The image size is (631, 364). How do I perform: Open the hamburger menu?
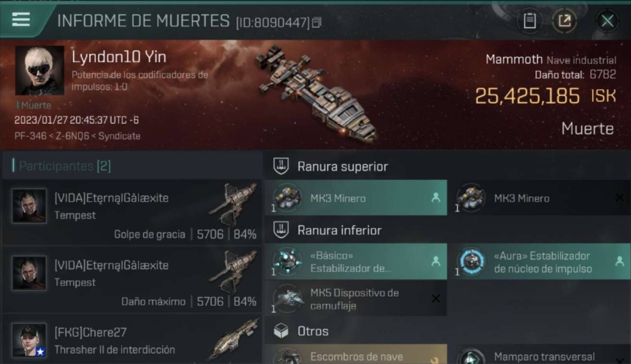21,20
